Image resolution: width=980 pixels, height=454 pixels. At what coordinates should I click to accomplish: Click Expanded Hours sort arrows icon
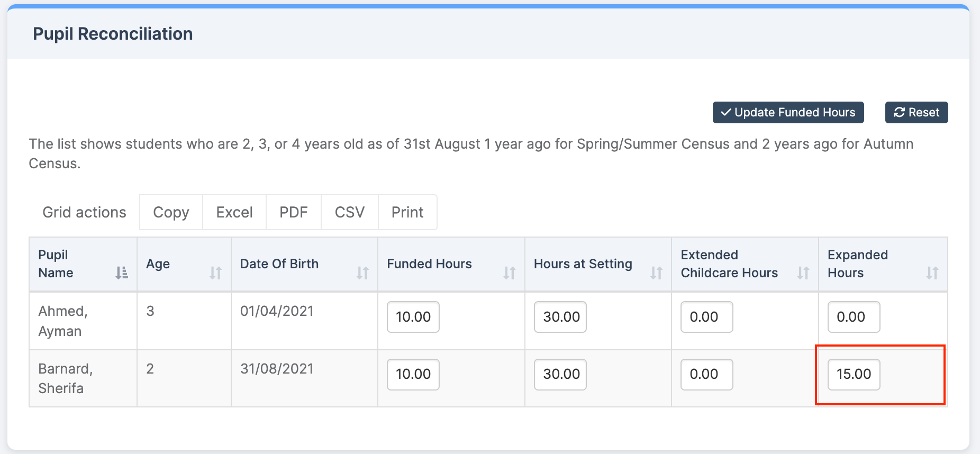(x=932, y=273)
